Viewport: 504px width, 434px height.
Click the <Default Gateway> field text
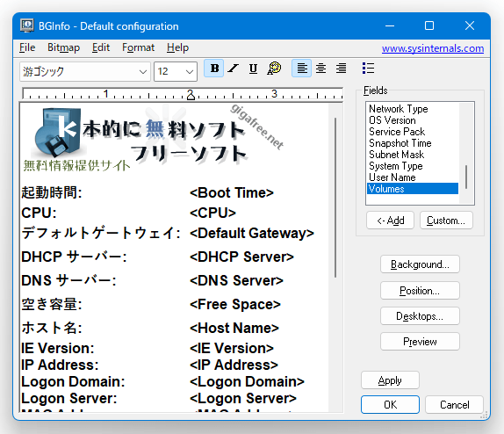[252, 233]
